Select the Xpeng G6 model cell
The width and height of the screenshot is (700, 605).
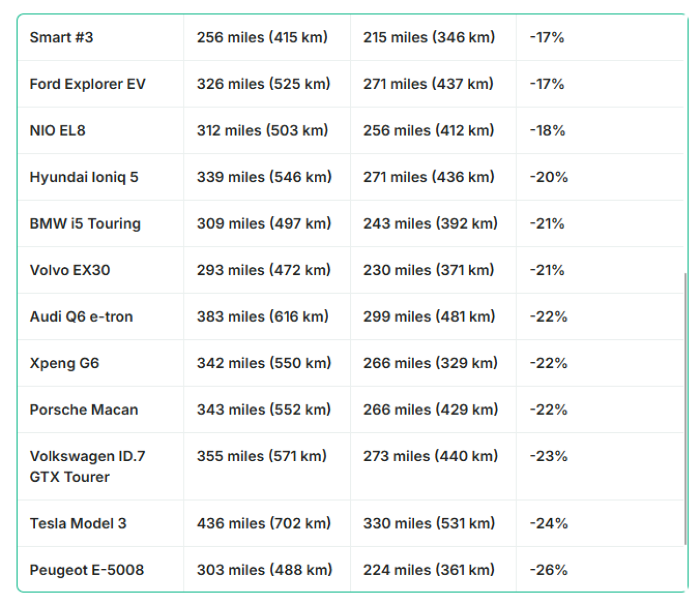point(64,363)
